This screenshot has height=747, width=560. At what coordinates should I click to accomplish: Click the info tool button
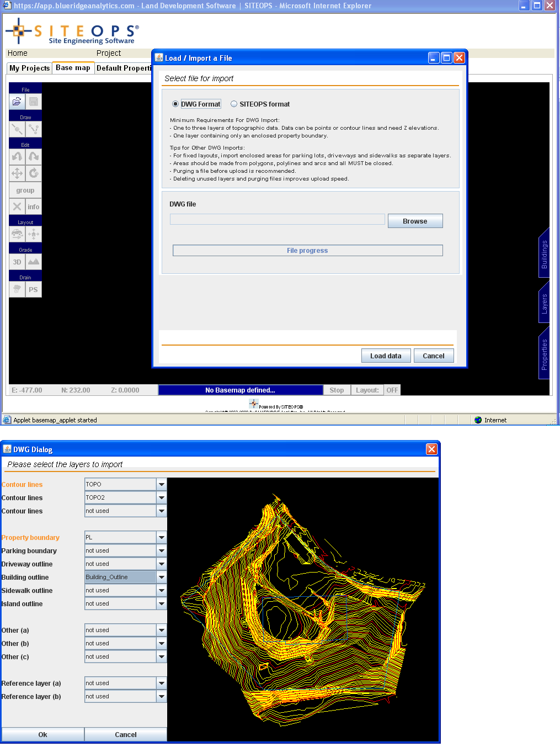(34, 206)
